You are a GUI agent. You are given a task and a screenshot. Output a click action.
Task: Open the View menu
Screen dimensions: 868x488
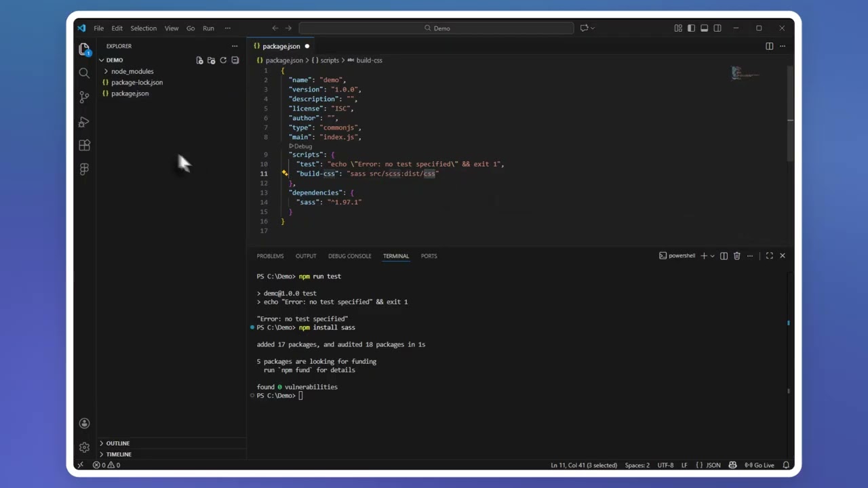172,28
